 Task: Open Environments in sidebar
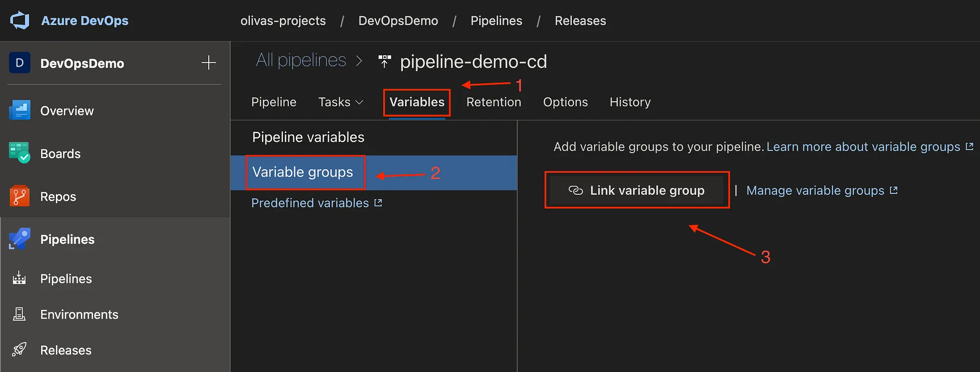pos(79,314)
